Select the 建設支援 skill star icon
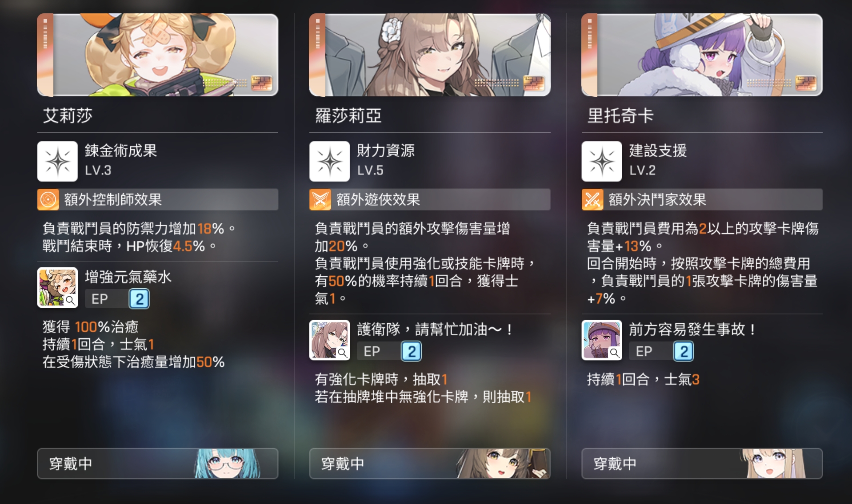This screenshot has width=852, height=504. pyautogui.click(x=602, y=161)
